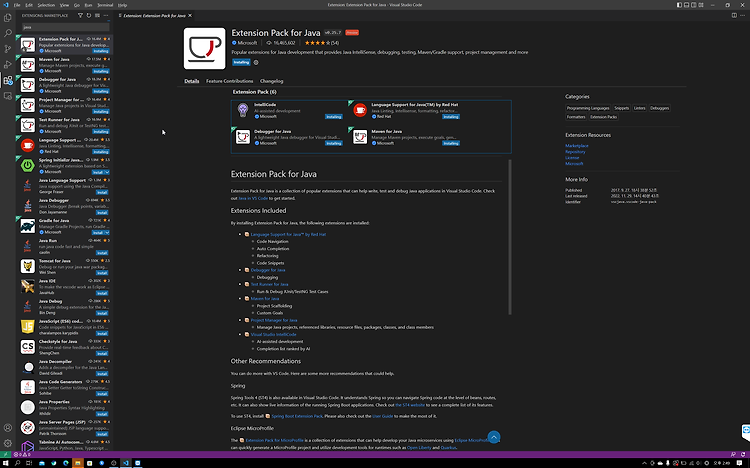Image resolution: width=750 pixels, height=468 pixels.
Task: Install Java Language Support by George Fraser
Action: 102,192
